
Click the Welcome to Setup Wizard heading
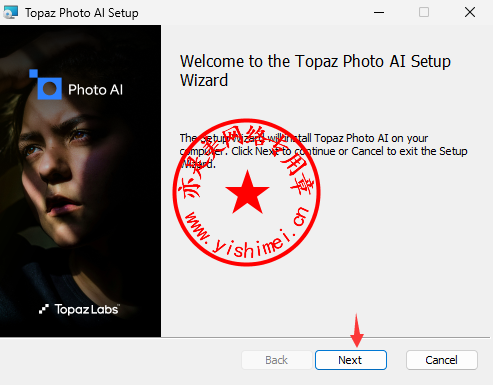tap(315, 70)
